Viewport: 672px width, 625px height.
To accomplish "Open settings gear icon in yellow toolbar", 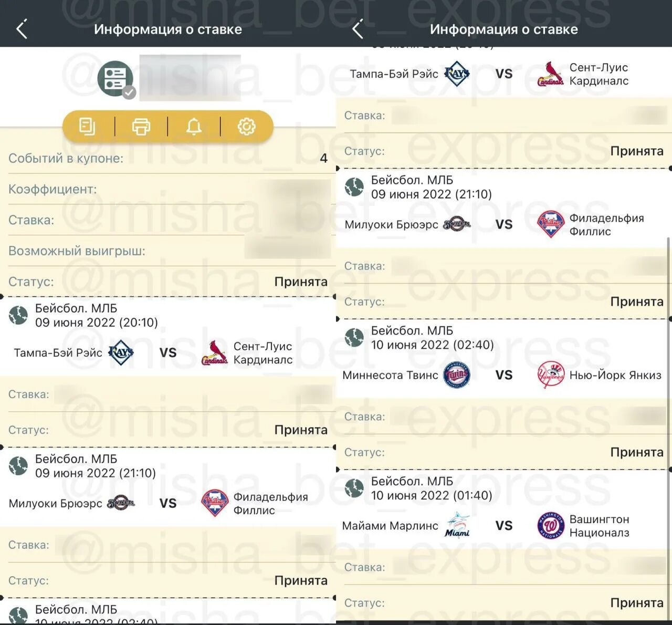I will pos(246,127).
